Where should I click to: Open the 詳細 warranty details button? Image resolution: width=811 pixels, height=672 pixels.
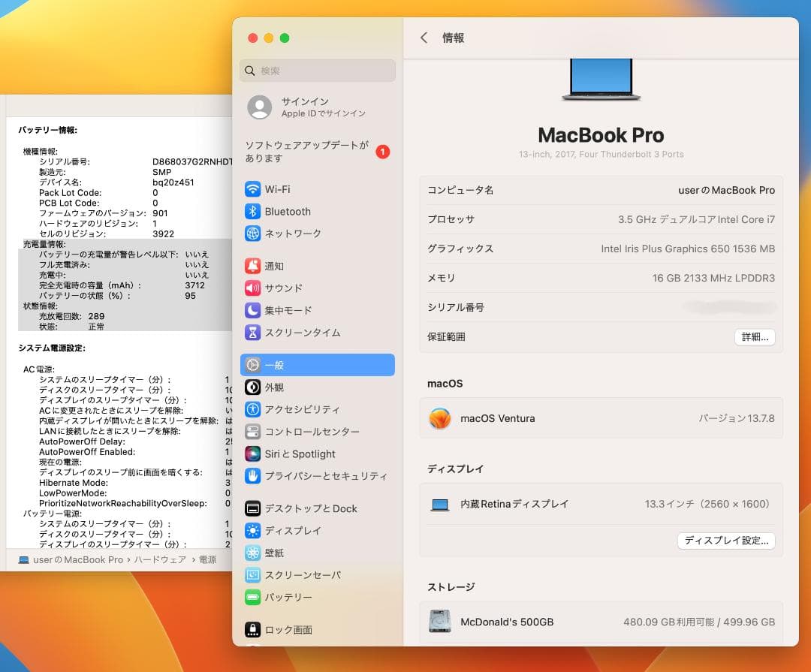click(x=754, y=336)
